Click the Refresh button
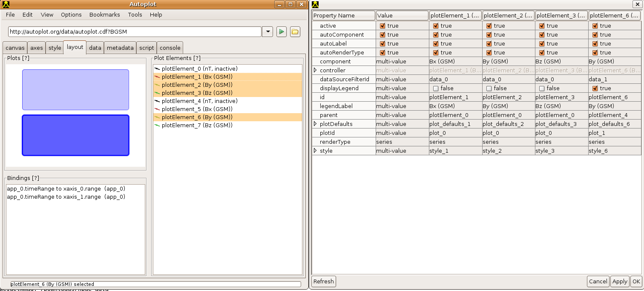644x291 pixels. coord(324,281)
